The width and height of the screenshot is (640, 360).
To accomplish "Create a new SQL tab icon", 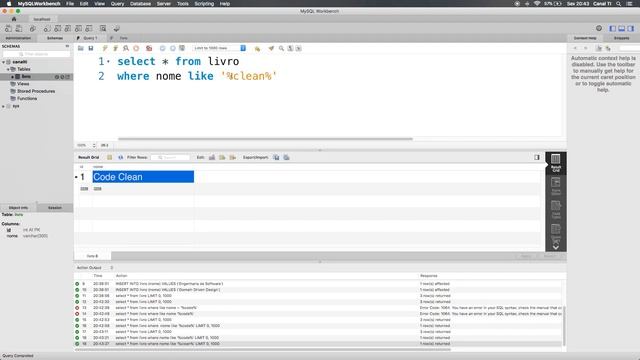I will [x=8, y=29].
